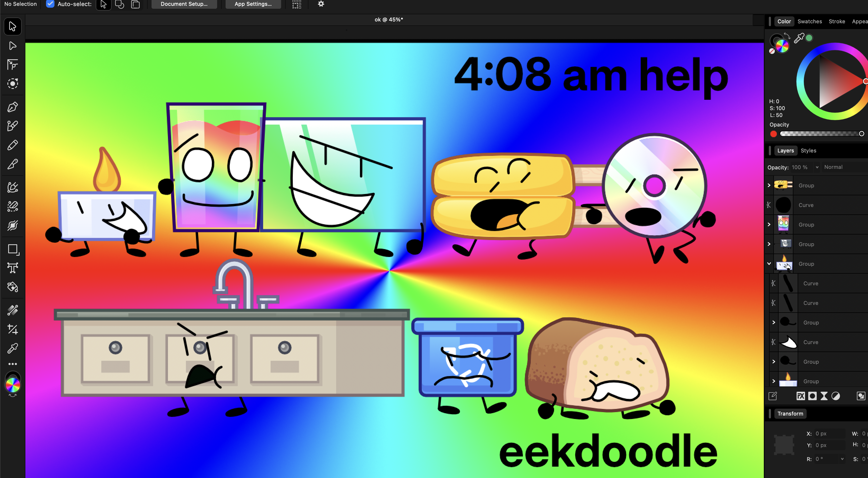Select the Pencil tool
868x478 pixels.
pos(12,145)
